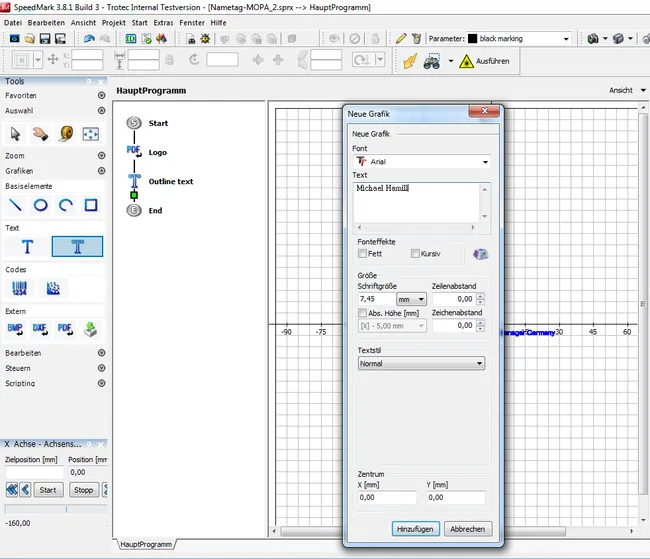Click the selection arrow tool in Auswahl
The image size is (650, 559).
tap(16, 133)
